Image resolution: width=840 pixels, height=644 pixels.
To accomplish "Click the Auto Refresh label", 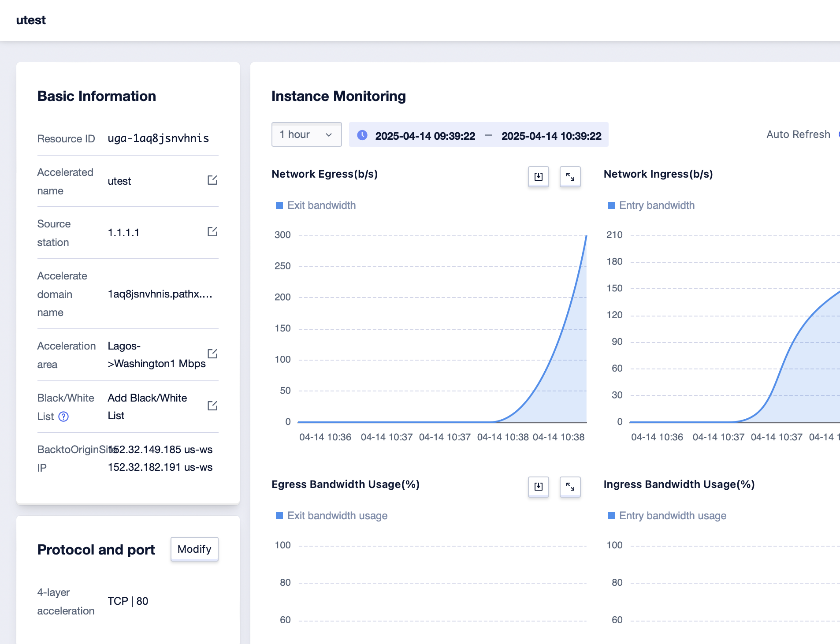I will pos(798,134).
